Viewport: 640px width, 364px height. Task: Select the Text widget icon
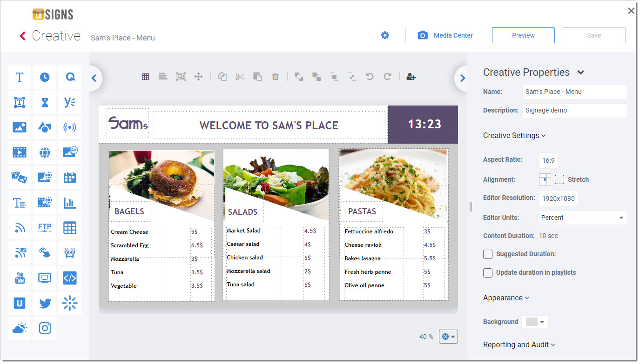point(20,77)
